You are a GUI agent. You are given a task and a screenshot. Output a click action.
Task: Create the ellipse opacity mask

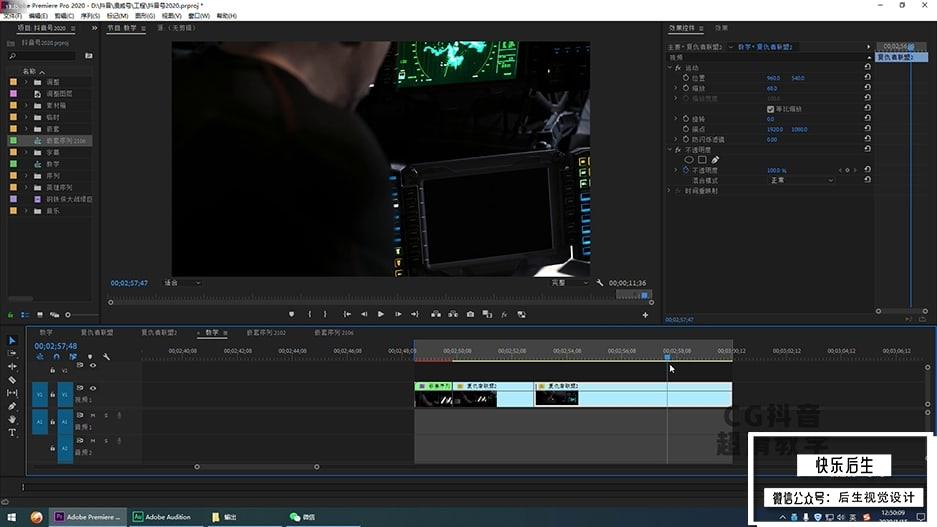(x=688, y=160)
